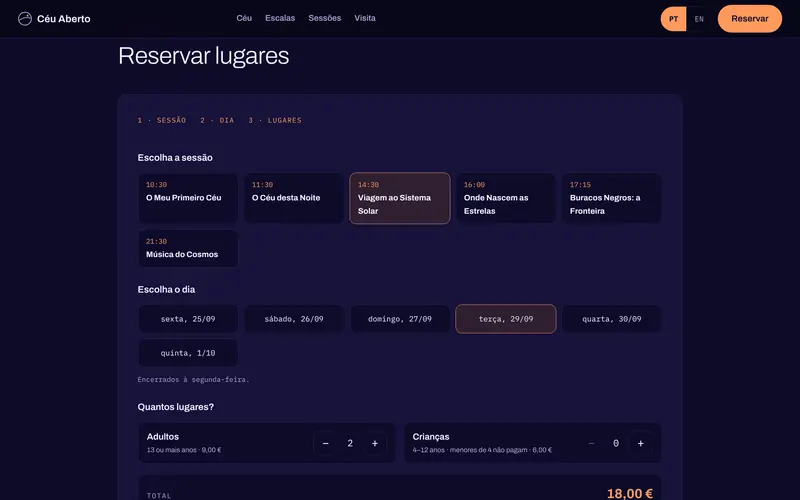Select the 10:30 O Meu Primeiro Céu session
Image resolution: width=800 pixels, height=500 pixels.
(x=188, y=198)
